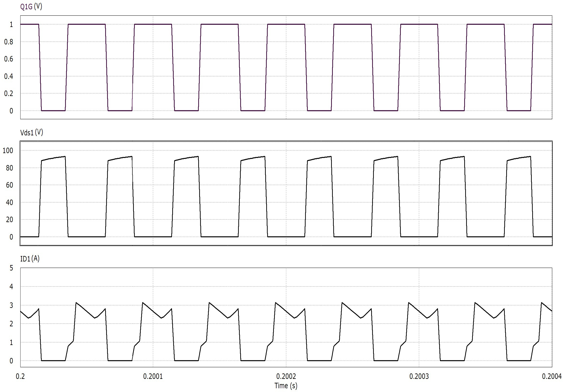The height and width of the screenshot is (392, 563).
Task: Click the 0.2 time axis start label
Action: (x=20, y=376)
